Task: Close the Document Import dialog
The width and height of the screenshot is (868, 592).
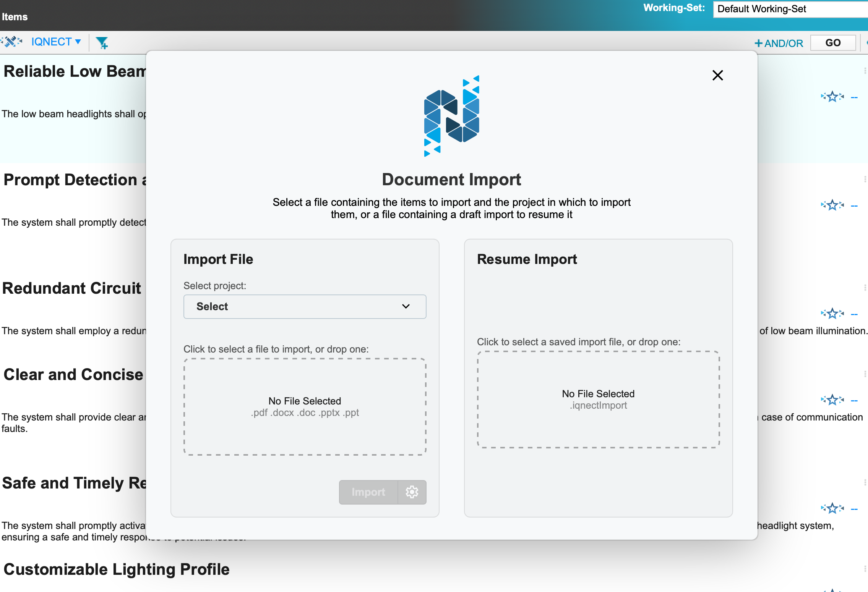Action: click(717, 75)
